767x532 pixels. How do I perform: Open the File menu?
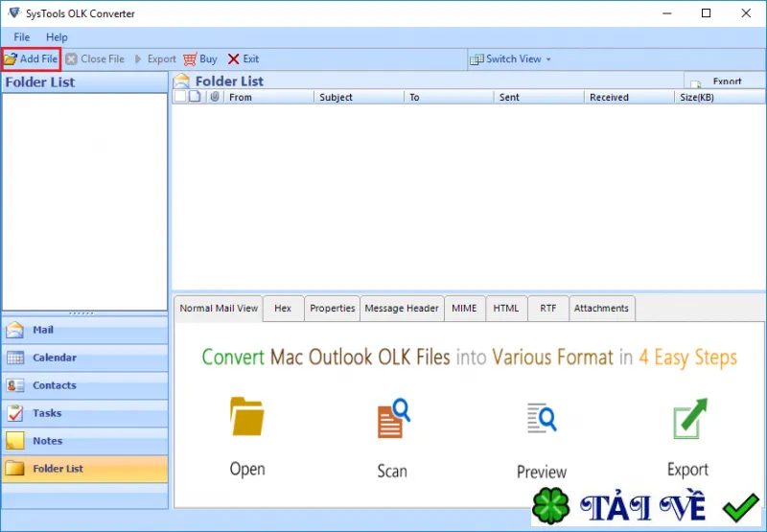click(21, 37)
